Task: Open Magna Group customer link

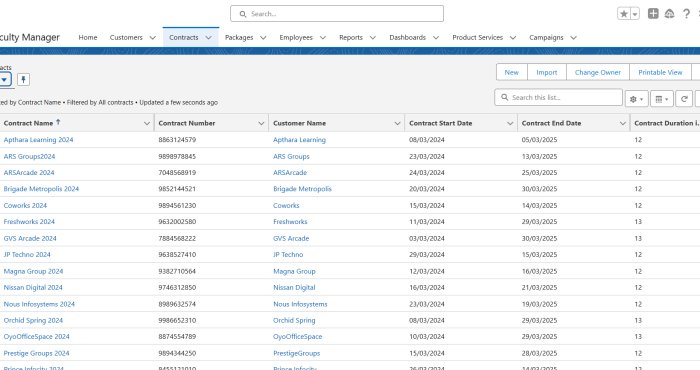Action: tap(294, 271)
